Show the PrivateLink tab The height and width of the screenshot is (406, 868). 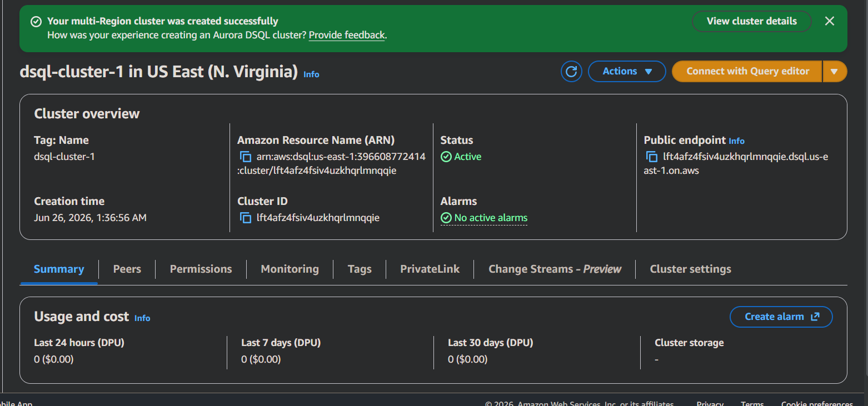click(430, 269)
